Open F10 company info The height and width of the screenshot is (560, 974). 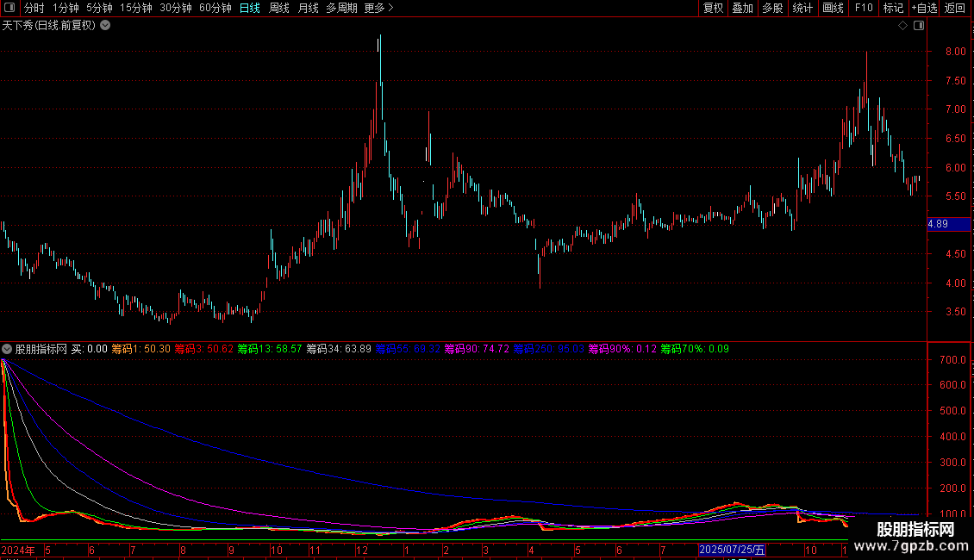864,8
